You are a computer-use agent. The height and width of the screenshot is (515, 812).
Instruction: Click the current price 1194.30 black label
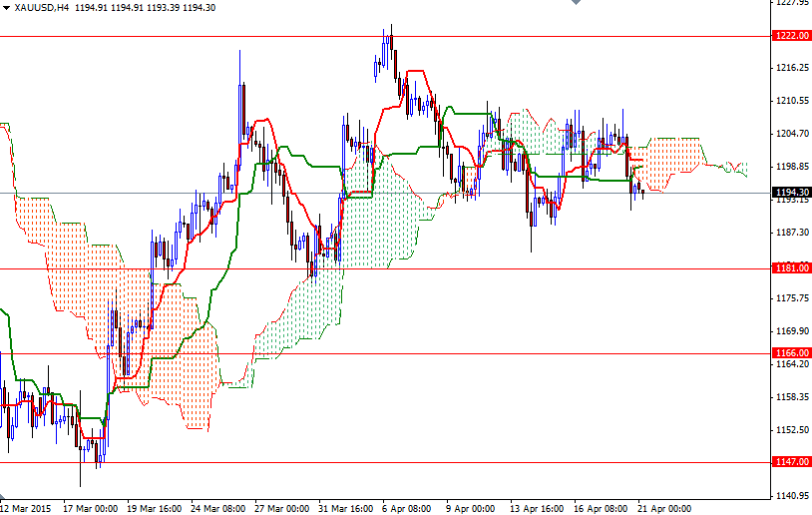coord(790,193)
